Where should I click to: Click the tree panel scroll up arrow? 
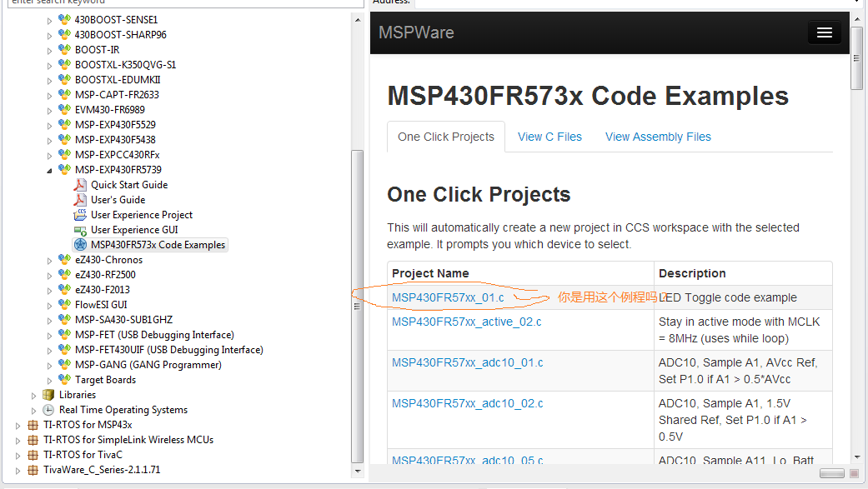(x=358, y=19)
